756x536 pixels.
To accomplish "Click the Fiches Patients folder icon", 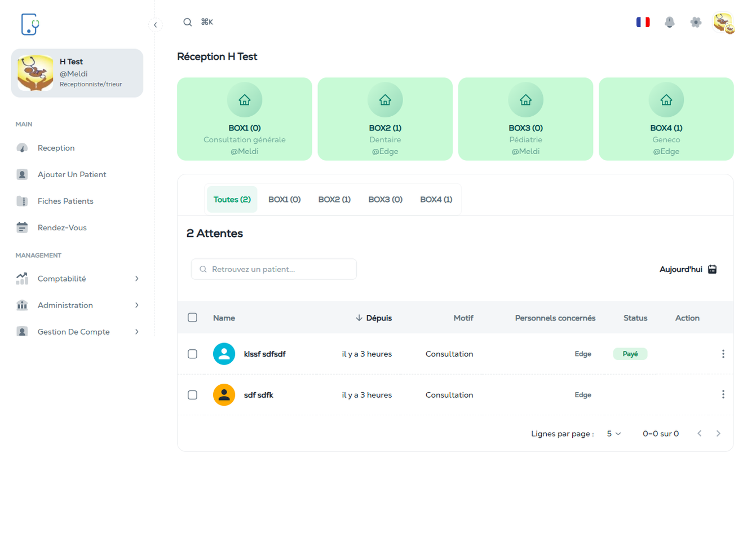I will point(22,201).
